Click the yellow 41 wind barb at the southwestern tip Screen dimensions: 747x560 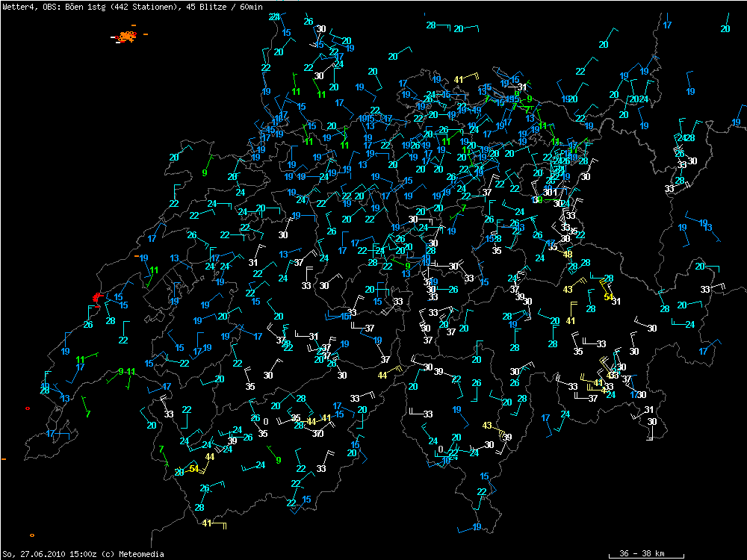point(206,523)
